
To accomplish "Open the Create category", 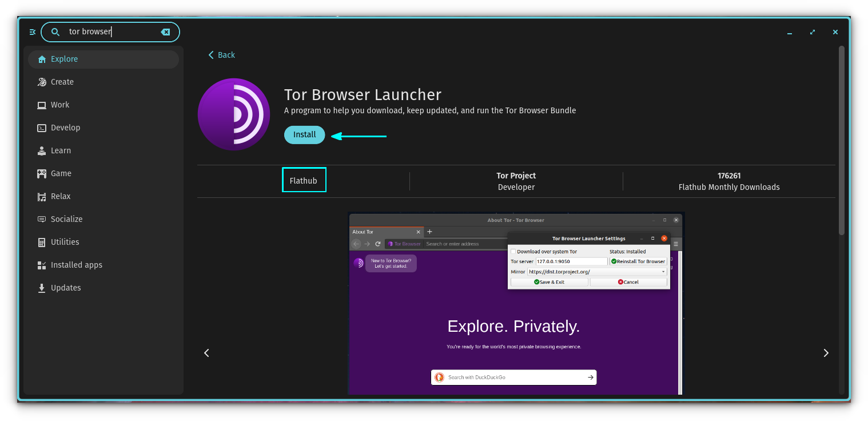I will [x=103, y=82].
